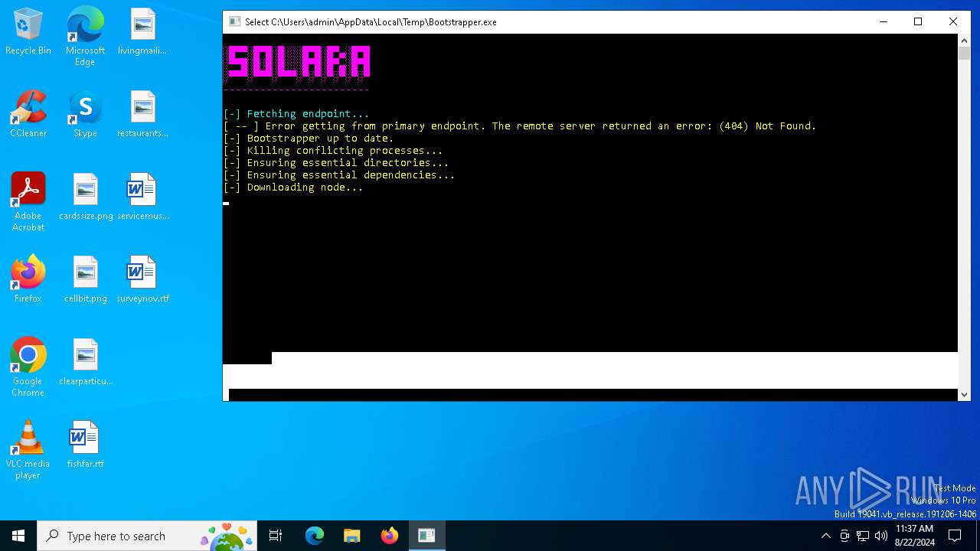This screenshot has height=551, width=980.
Task: Open the Windows Start menu
Action: [x=18, y=536]
